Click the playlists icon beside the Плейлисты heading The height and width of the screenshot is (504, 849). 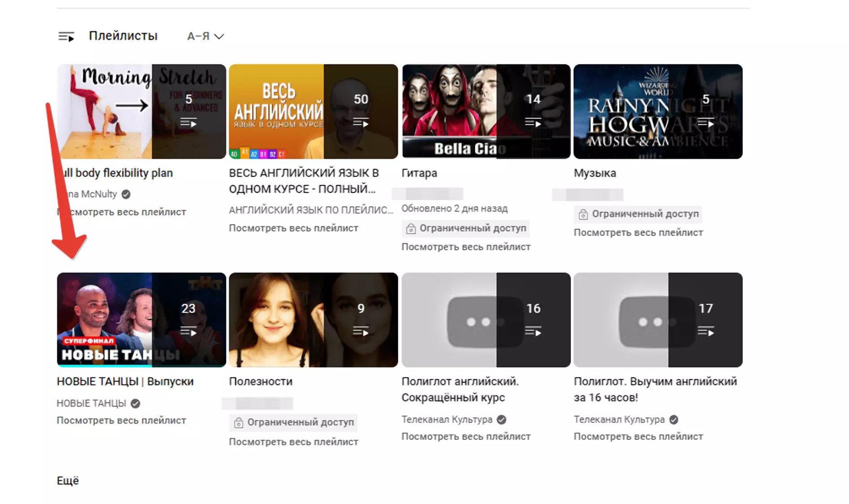(66, 36)
